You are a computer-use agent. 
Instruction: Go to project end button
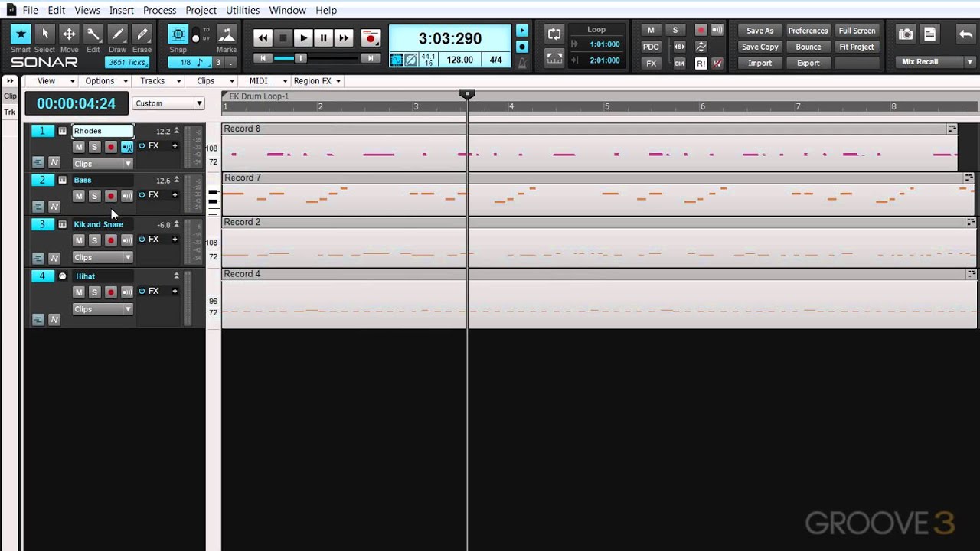[371, 58]
